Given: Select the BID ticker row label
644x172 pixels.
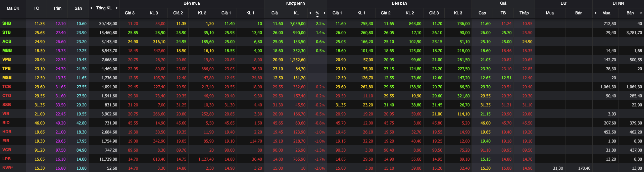Looking at the screenshot, I should [x=6, y=123].
